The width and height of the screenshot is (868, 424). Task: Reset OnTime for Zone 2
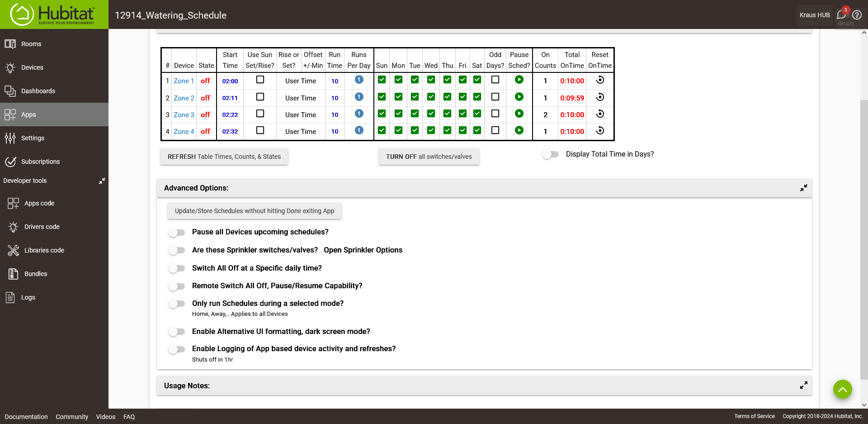click(600, 97)
